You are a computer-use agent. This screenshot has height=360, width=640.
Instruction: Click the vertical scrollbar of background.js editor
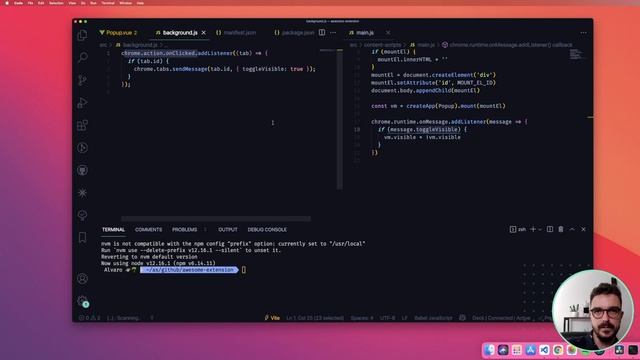coord(340,119)
